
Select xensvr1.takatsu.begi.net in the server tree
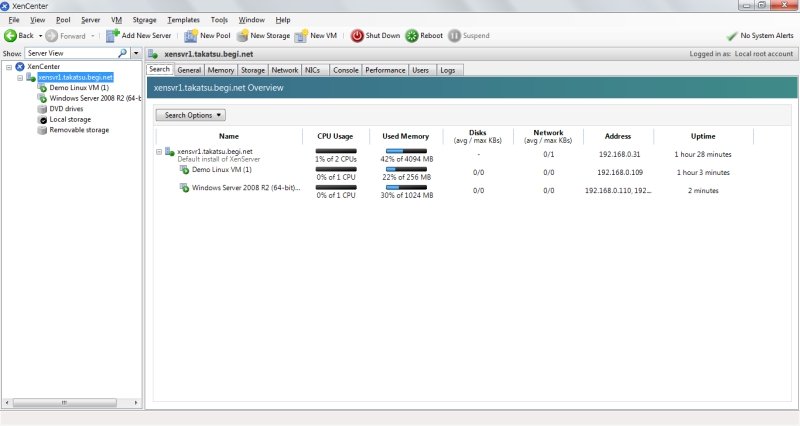[x=76, y=77]
